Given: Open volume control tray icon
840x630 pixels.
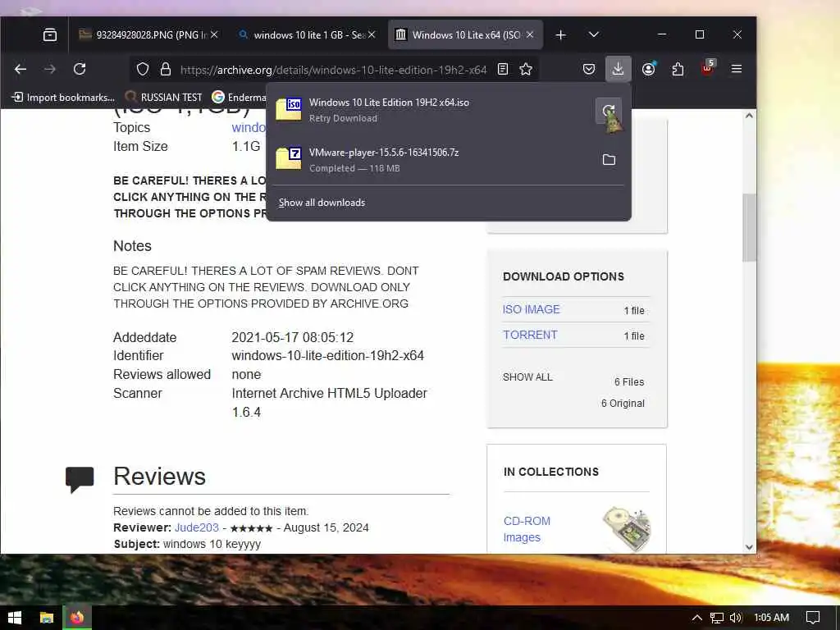Looking at the screenshot, I should tap(736, 618).
